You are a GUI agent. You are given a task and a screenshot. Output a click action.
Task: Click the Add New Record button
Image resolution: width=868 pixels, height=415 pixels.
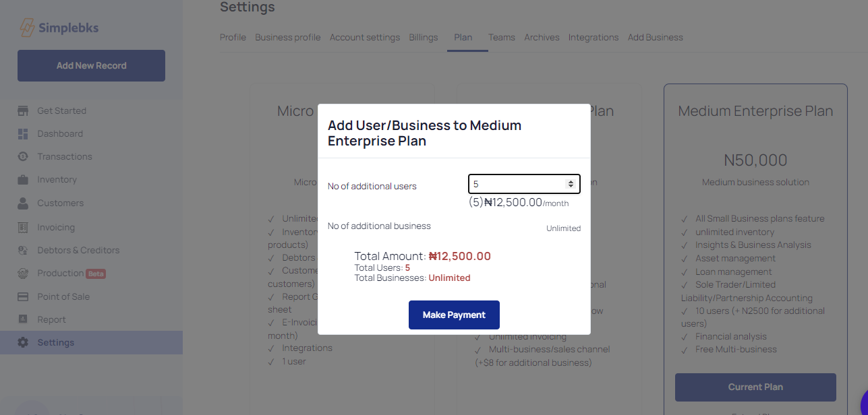[x=91, y=65]
